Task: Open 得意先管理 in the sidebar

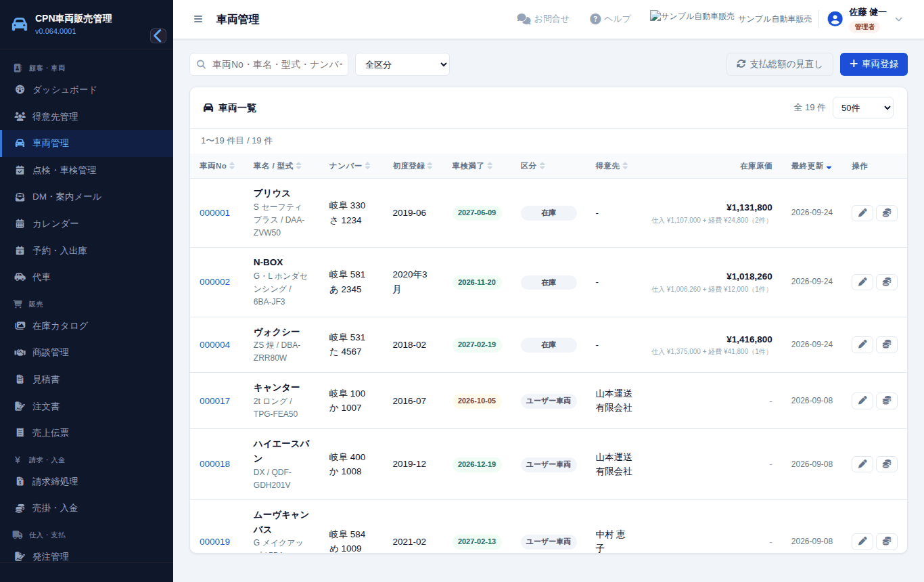Action: [87, 116]
